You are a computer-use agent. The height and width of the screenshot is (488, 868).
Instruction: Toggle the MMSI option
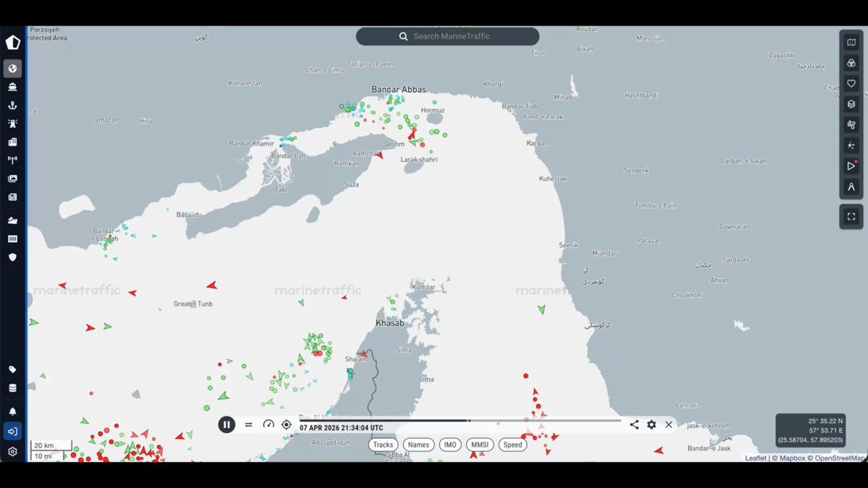[x=480, y=445]
